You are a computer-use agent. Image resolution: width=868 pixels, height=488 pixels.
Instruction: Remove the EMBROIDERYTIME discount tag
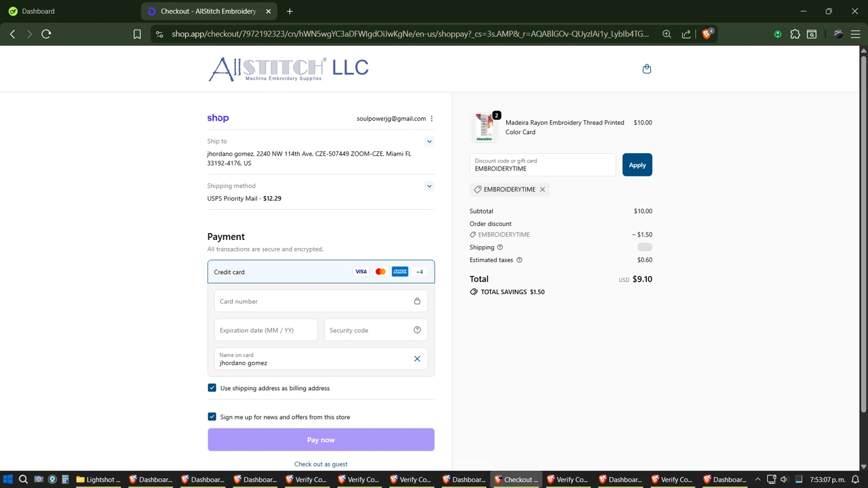542,190
